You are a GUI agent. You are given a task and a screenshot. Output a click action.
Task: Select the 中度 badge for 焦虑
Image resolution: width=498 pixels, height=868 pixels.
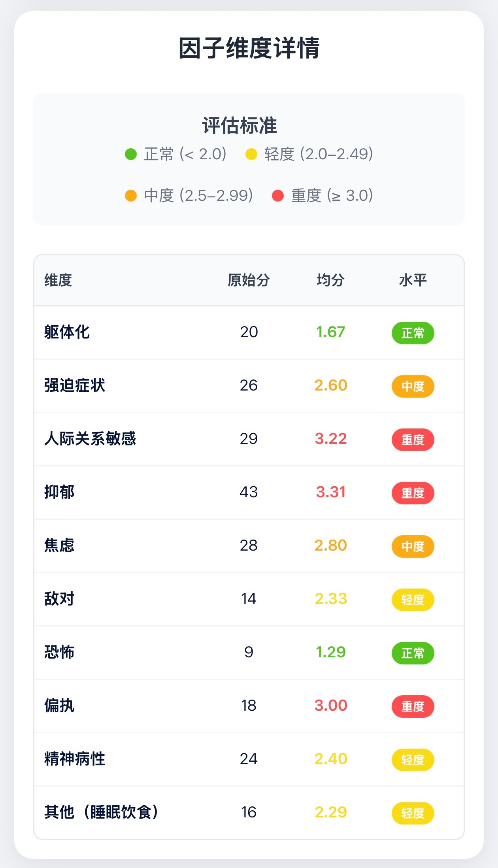pos(413,546)
